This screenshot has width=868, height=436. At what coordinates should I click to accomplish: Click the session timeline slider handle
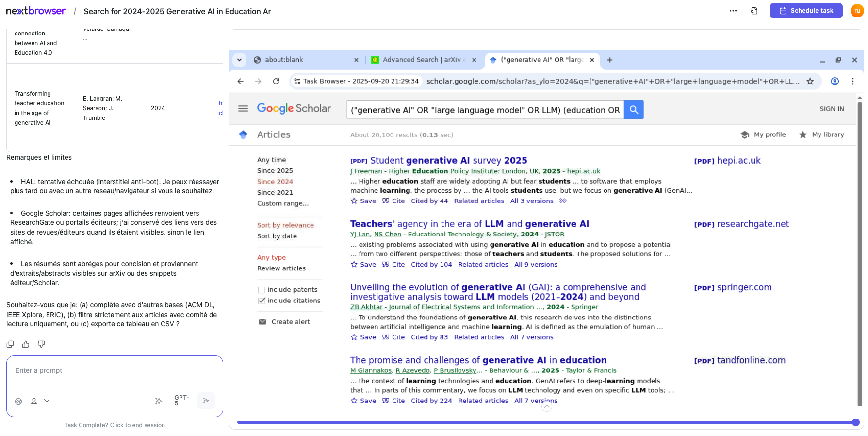click(x=855, y=422)
